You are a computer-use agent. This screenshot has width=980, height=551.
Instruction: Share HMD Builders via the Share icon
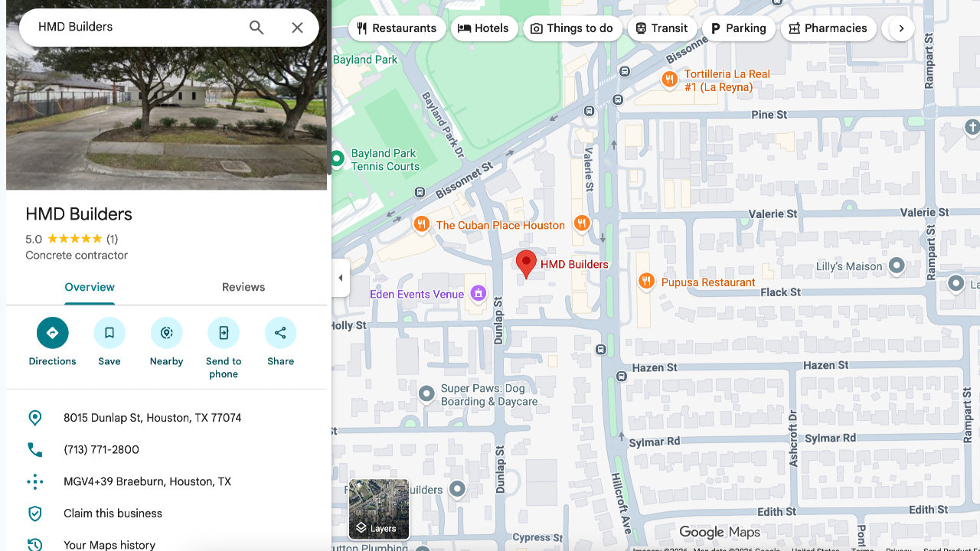tap(280, 333)
